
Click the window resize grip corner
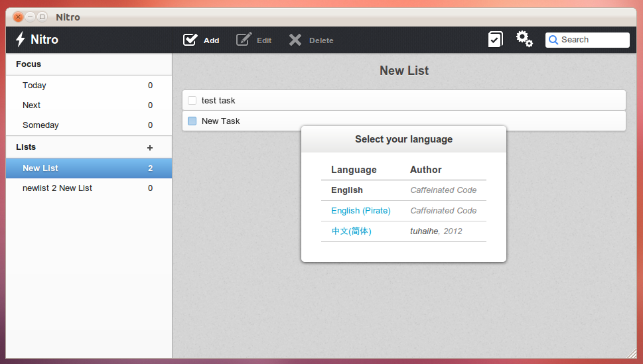[x=632, y=353]
